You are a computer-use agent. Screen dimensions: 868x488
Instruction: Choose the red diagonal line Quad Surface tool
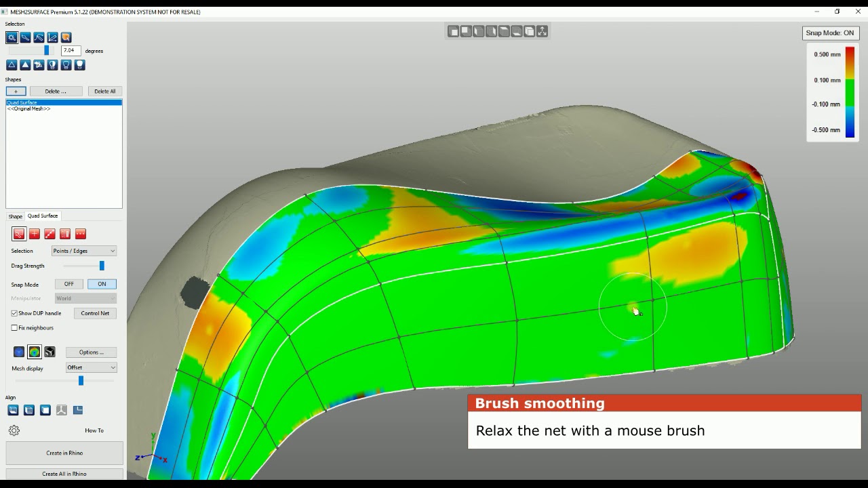coord(50,234)
